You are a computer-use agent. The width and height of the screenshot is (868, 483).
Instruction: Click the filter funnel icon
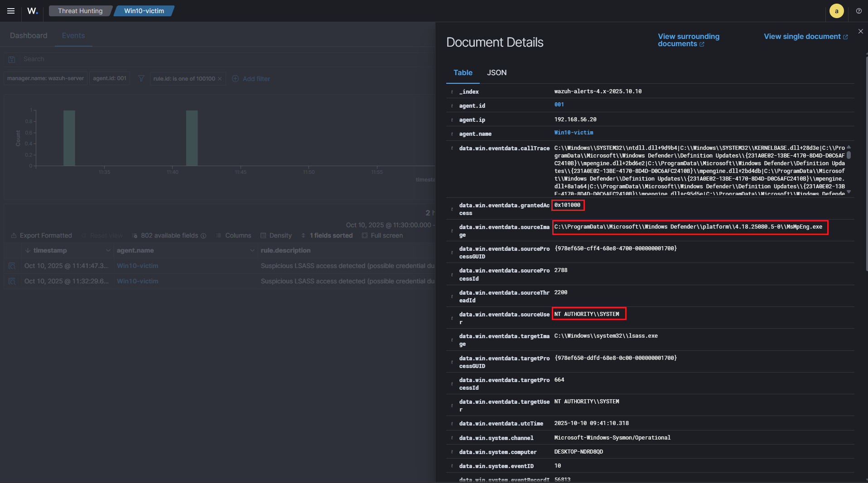pos(141,79)
